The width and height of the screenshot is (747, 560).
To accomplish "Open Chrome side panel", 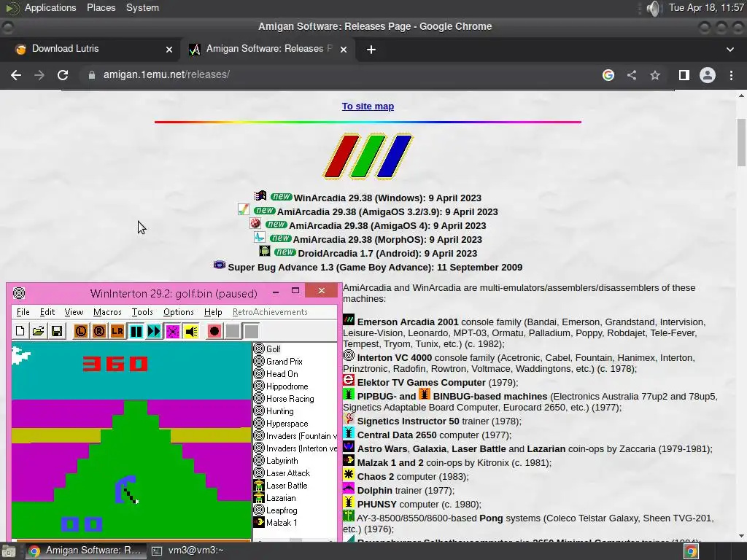I will pyautogui.click(x=684, y=75).
